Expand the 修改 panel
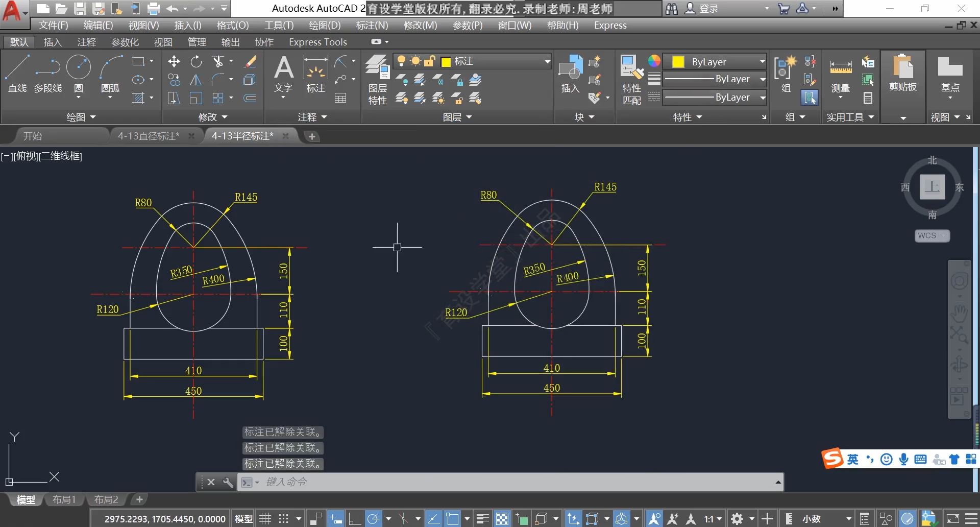This screenshot has height=527, width=980. (213, 117)
